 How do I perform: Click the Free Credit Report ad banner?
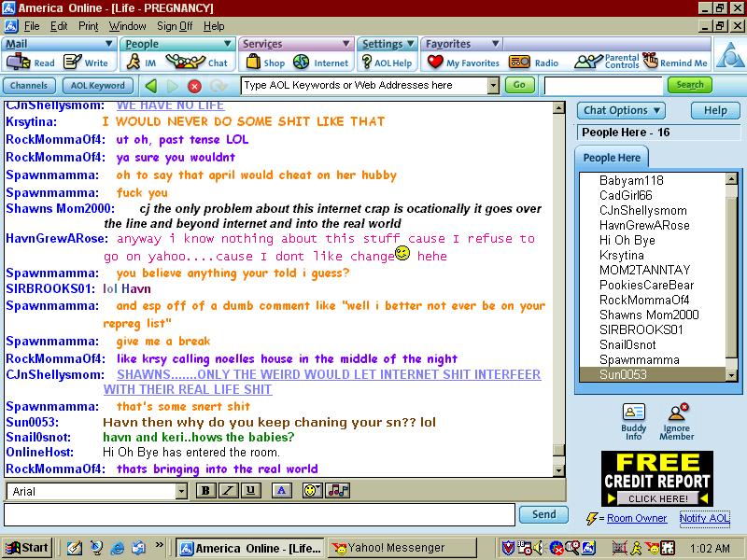coord(657,479)
